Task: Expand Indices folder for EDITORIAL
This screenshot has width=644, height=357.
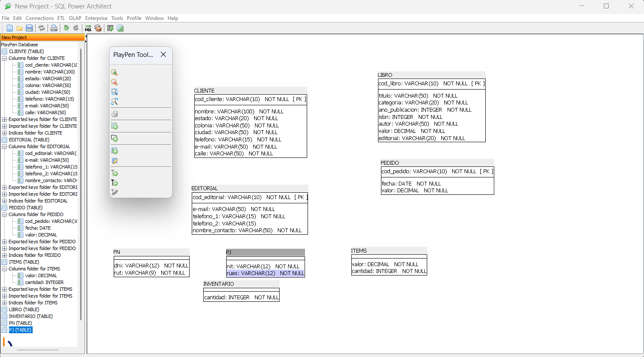Action: 5,201
